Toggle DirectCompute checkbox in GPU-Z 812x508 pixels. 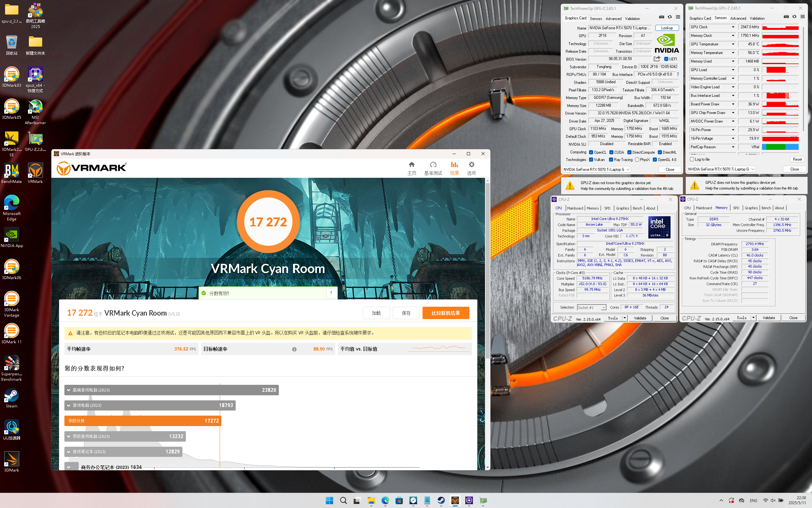click(x=630, y=152)
